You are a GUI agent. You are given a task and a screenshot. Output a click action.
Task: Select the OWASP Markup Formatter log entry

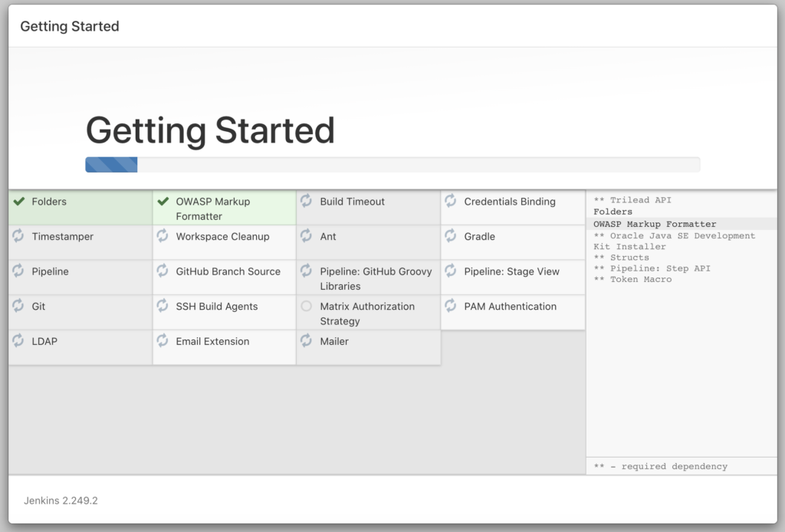[x=655, y=224]
